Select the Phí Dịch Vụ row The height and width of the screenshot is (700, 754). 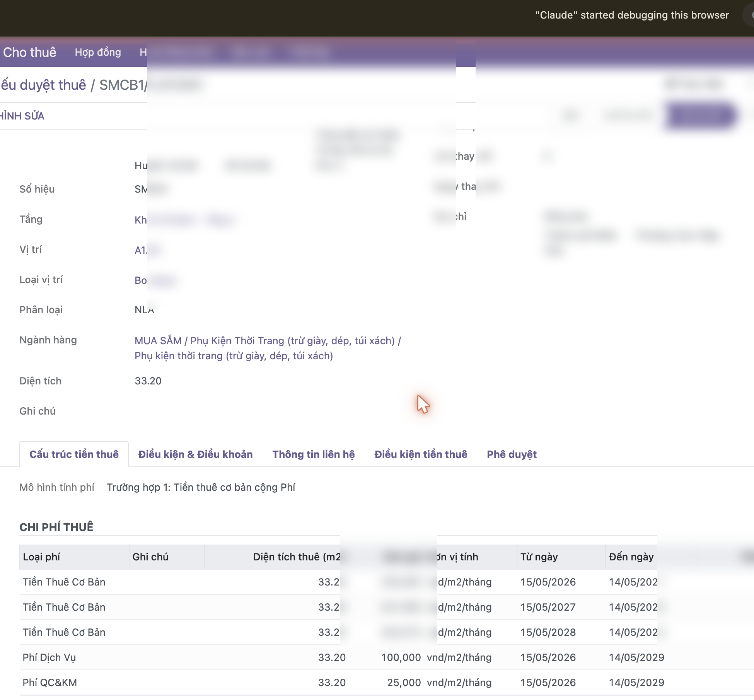pos(387,657)
